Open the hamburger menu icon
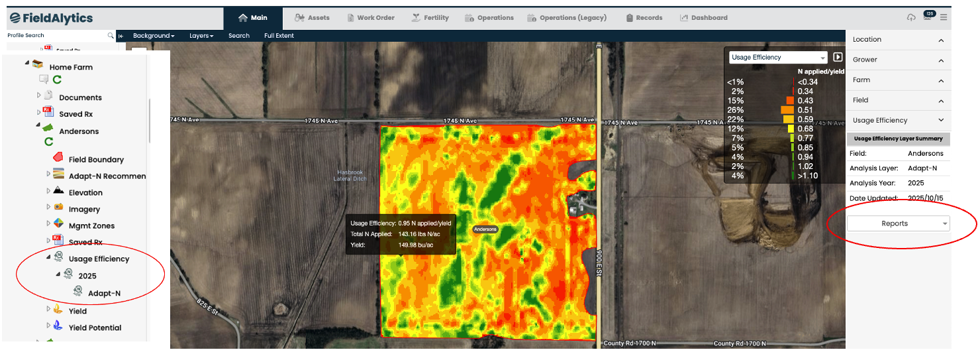This screenshot has width=980, height=364. point(944,17)
